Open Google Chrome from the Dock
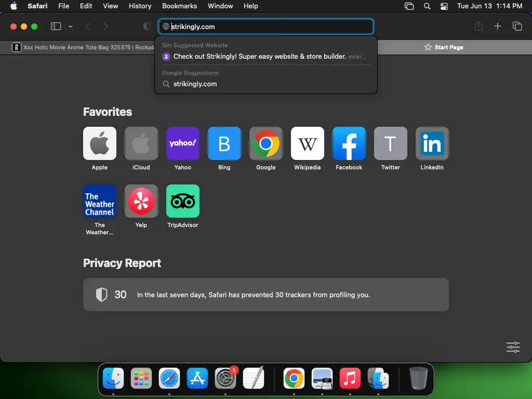532x399 pixels. [x=294, y=378]
